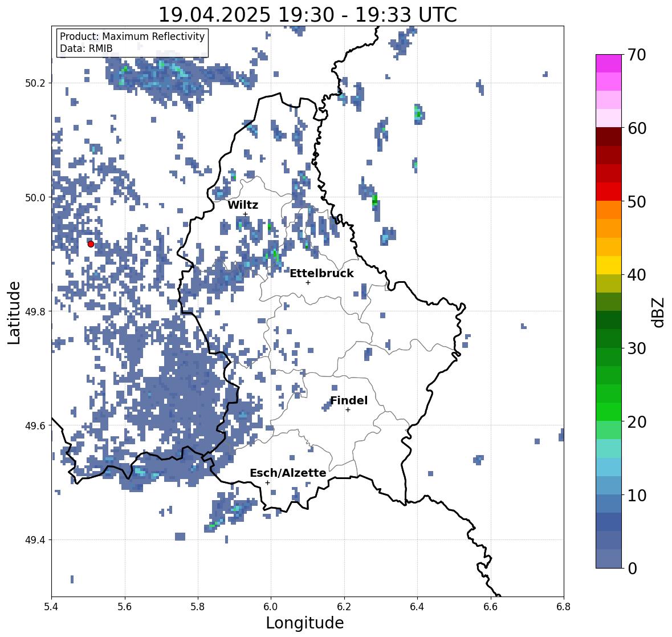
Task: Click the latitude tick label 50.0
Action: click(x=35, y=198)
